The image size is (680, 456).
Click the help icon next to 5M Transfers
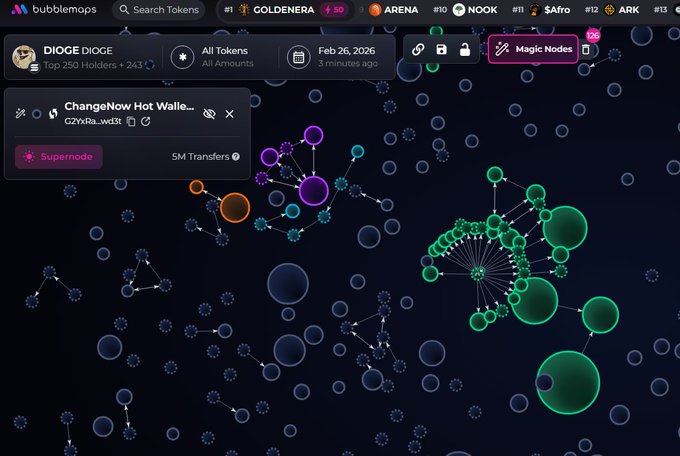(236, 157)
